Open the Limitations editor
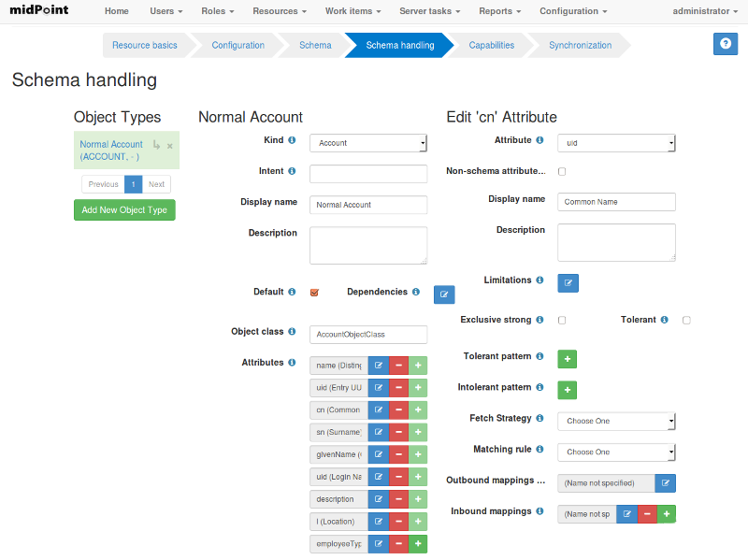 [568, 282]
